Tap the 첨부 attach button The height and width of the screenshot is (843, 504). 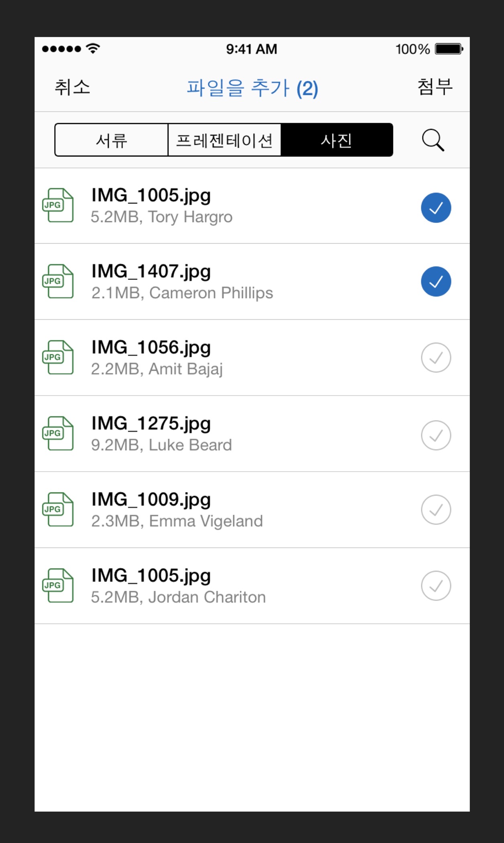point(435,87)
